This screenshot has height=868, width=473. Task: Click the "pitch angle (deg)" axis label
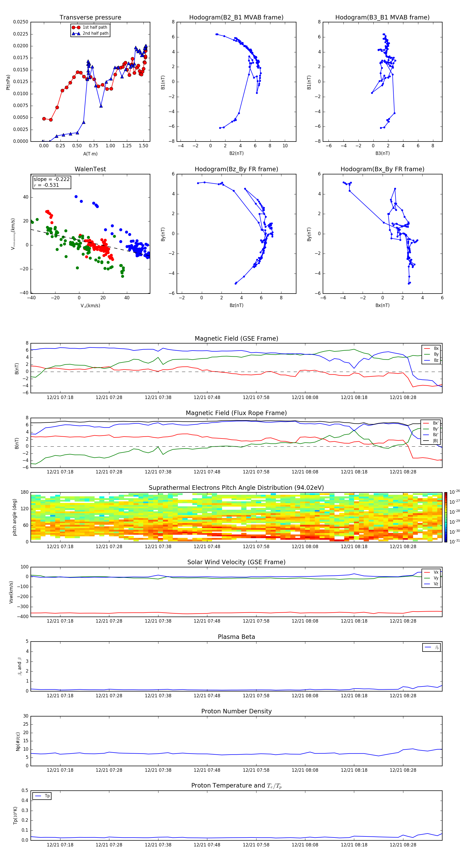tap(14, 517)
